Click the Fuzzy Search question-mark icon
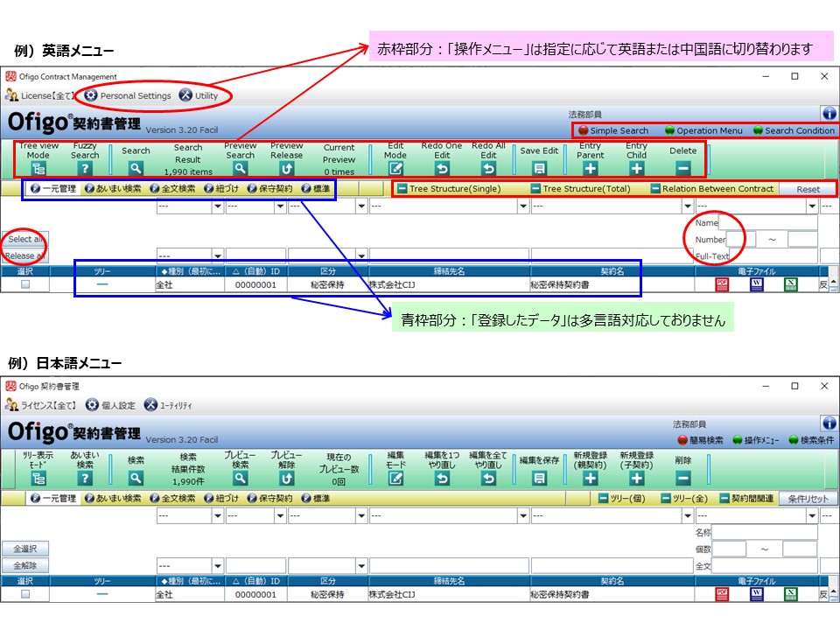The width and height of the screenshot is (840, 630). pyautogui.click(x=85, y=169)
